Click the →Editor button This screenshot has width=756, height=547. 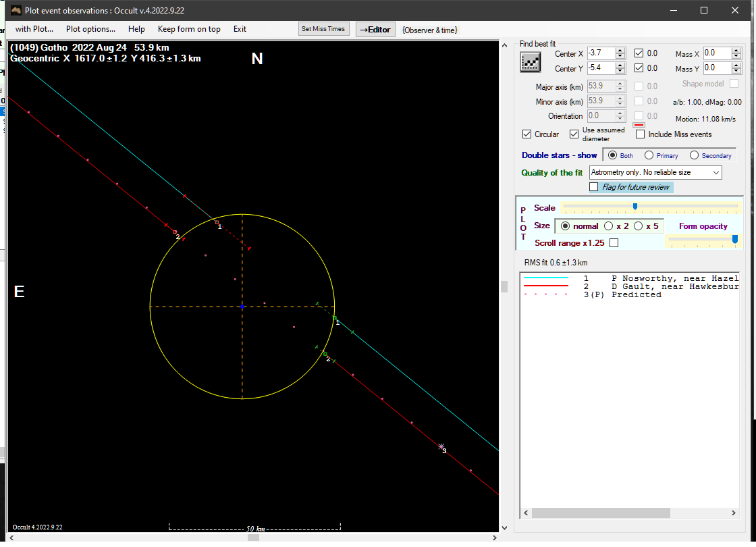coord(375,30)
